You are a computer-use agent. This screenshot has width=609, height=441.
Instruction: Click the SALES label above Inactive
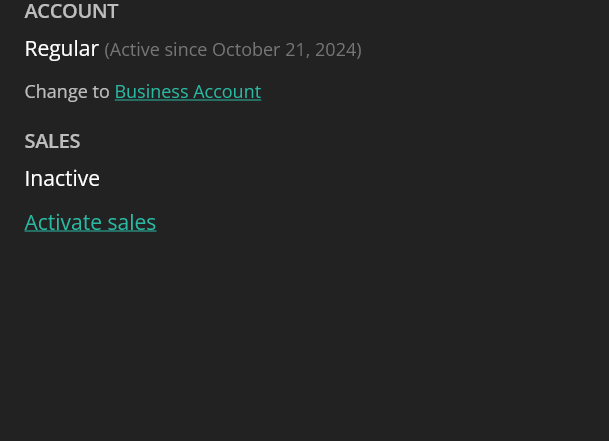point(52,141)
